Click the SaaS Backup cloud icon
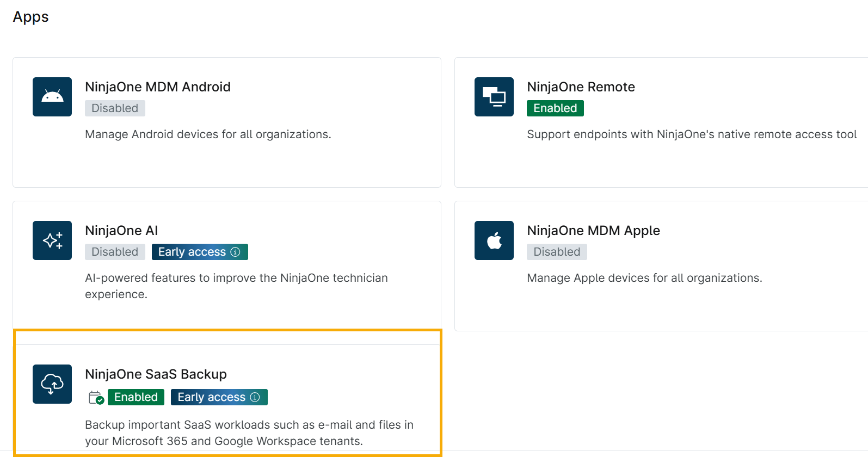The height and width of the screenshot is (457, 868). [x=52, y=384]
